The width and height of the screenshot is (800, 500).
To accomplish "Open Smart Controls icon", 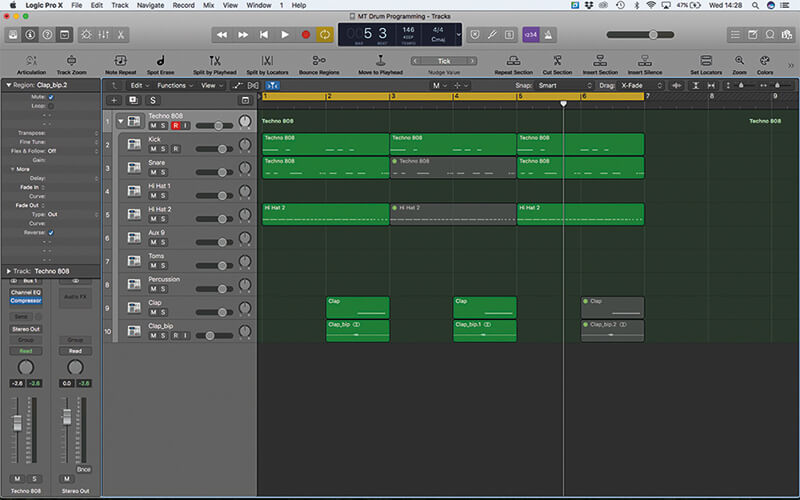I will click(x=86, y=35).
